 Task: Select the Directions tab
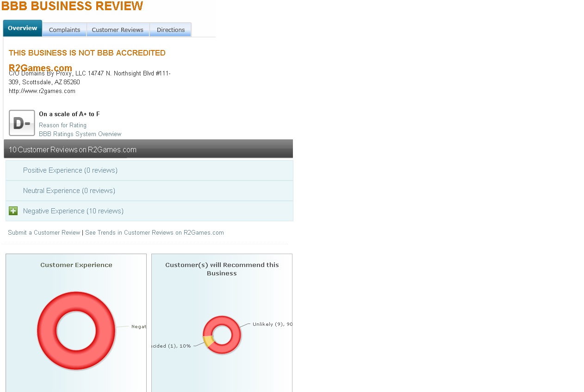[x=170, y=30]
